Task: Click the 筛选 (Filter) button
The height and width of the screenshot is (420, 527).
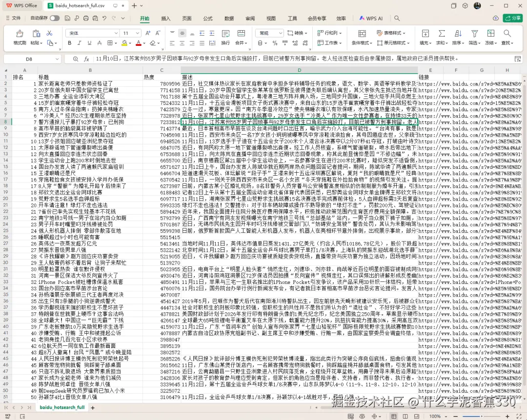Action: click(x=475, y=37)
